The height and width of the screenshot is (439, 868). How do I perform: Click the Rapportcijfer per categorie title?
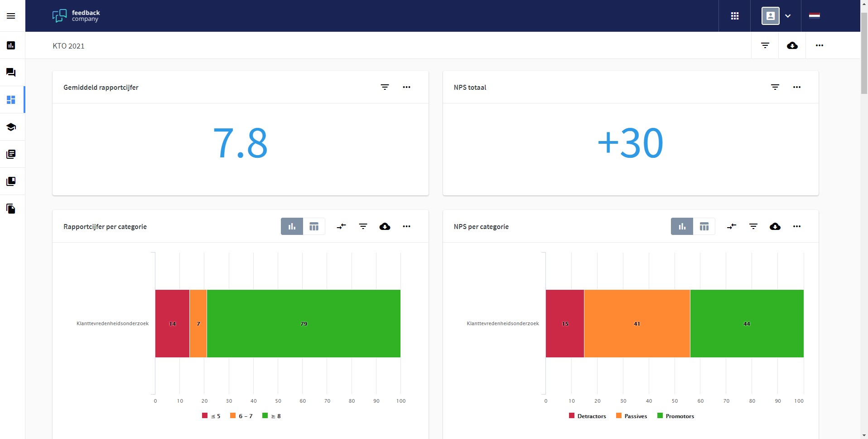105,227
